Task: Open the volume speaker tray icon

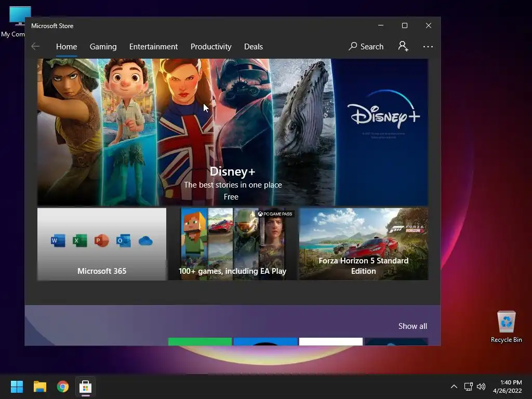Action: click(481, 387)
